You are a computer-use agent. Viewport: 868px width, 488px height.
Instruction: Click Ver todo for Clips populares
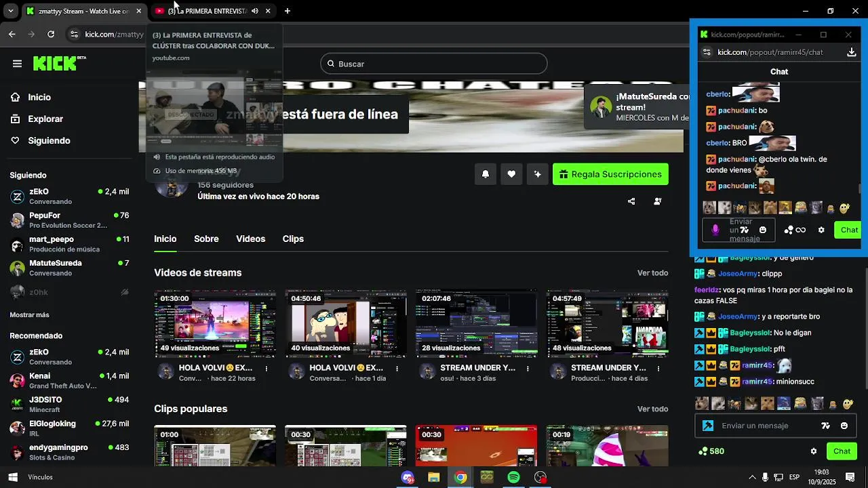tap(652, 409)
